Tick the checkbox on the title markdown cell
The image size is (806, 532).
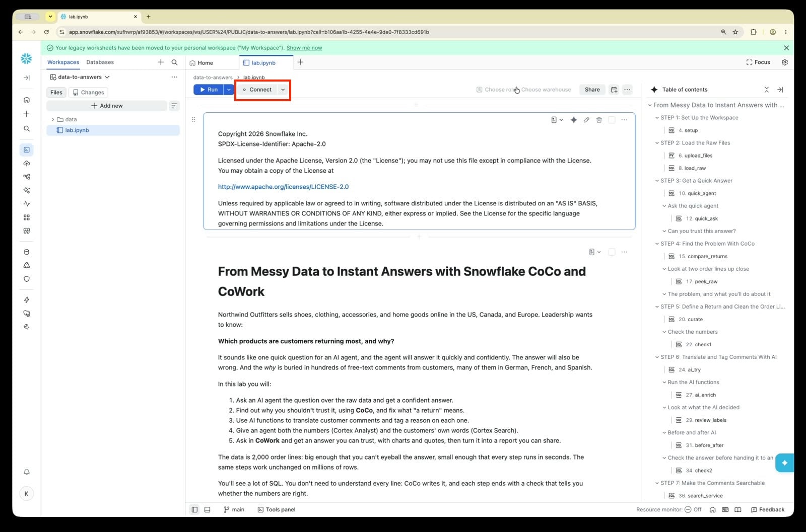click(x=612, y=252)
